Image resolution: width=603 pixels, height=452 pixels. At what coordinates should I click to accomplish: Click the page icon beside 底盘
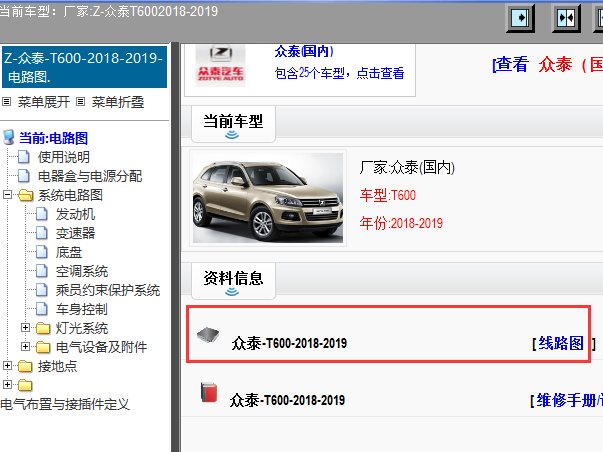coord(42,252)
